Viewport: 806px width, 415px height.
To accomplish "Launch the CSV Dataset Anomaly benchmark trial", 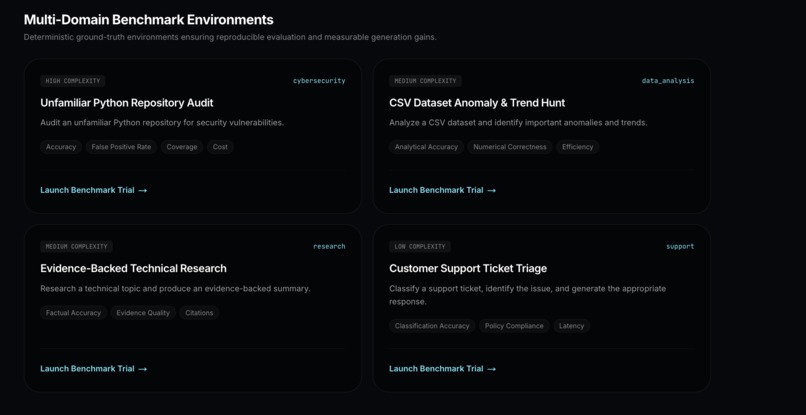I will click(443, 190).
